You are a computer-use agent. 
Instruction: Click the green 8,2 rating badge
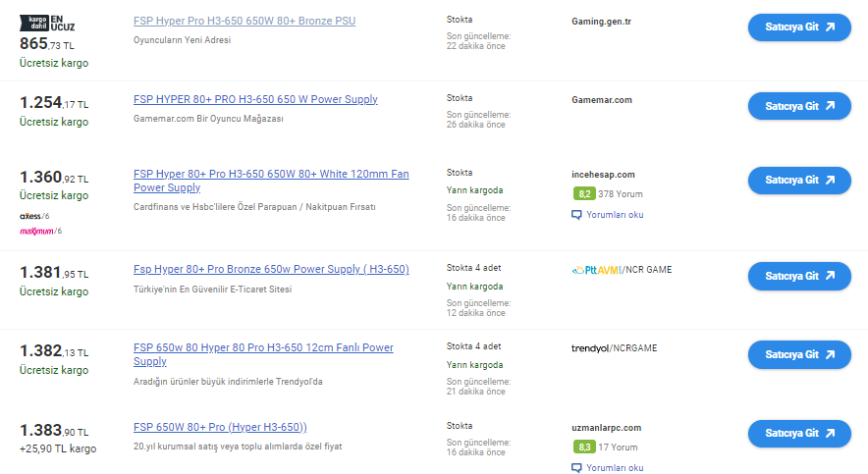point(583,193)
